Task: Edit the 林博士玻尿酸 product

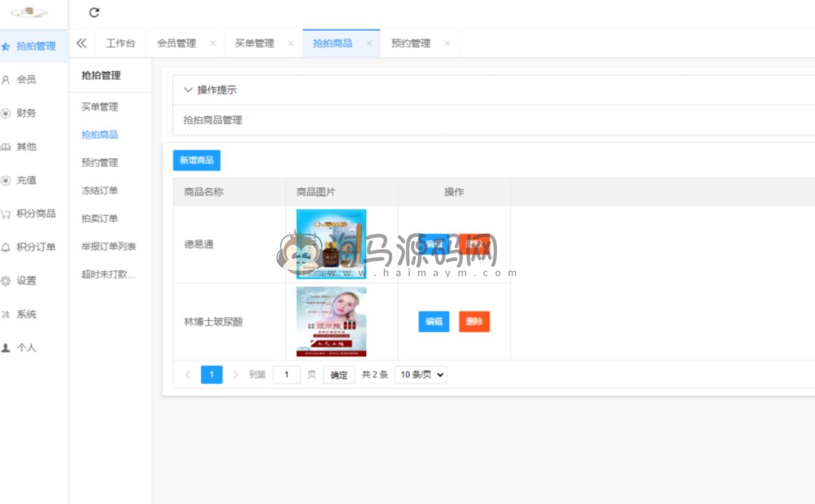Action: pos(434,322)
